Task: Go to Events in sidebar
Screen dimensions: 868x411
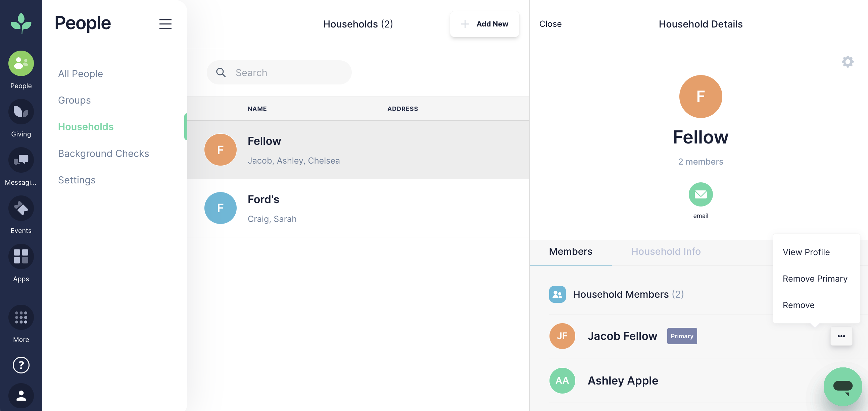Action: 21,209
